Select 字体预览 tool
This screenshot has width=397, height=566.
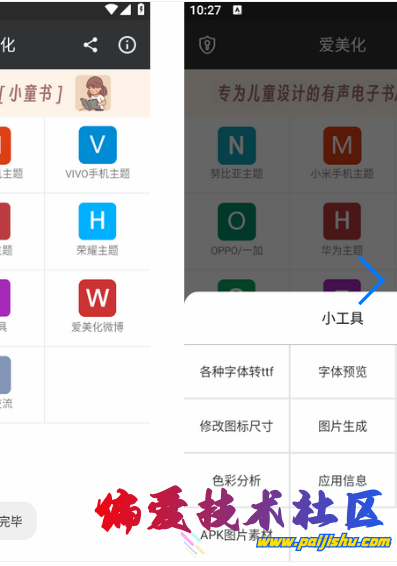[343, 371]
